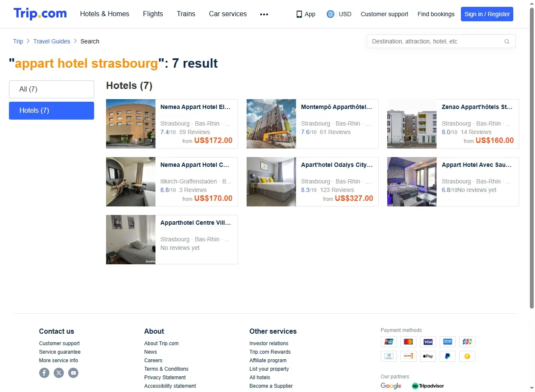535x392 pixels.
Task: Select the Hotels (7) filter tab
Action: point(52,111)
